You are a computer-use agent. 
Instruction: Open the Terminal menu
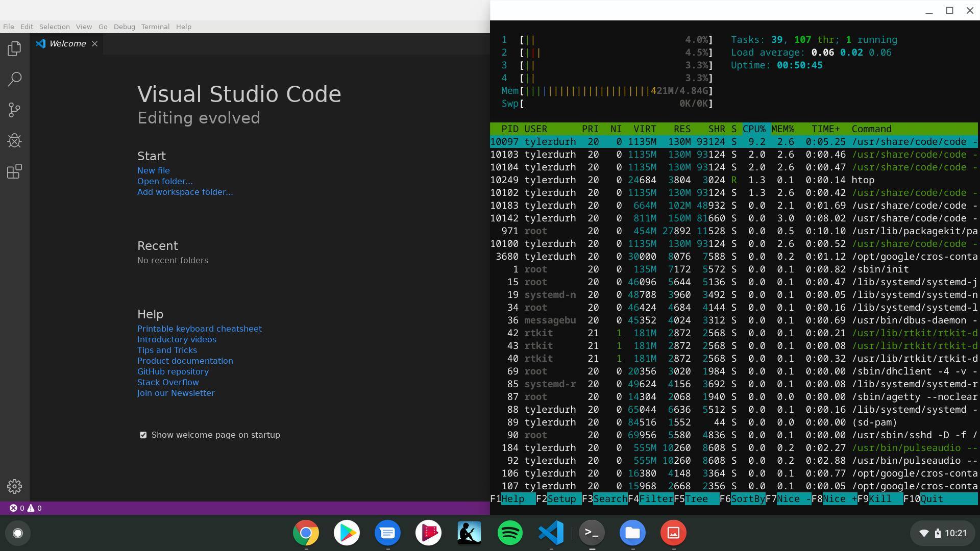(155, 27)
